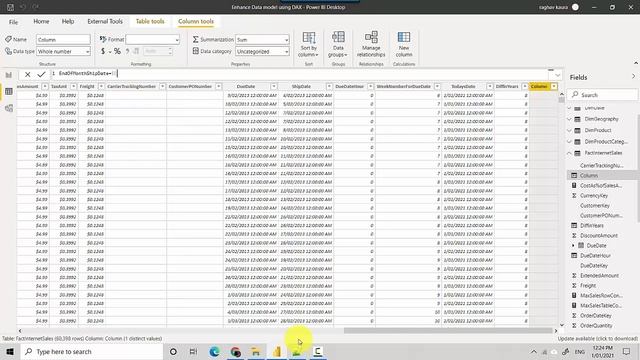Select CurrencyKey field
Viewport: 640px width, 360px height.
click(593, 196)
